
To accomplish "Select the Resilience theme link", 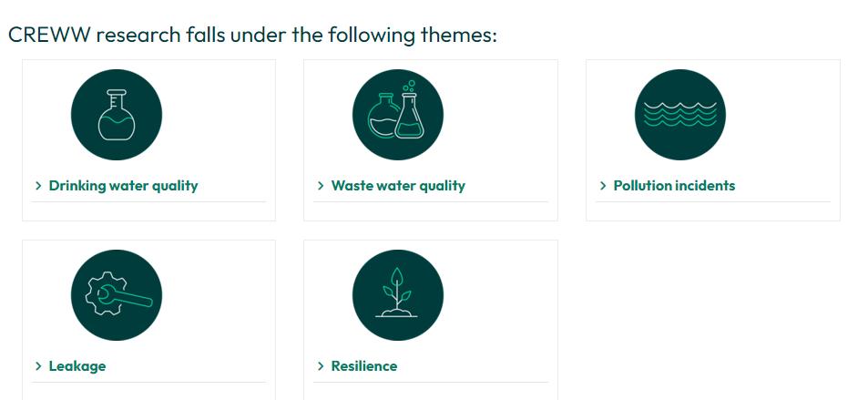I will (x=364, y=366).
